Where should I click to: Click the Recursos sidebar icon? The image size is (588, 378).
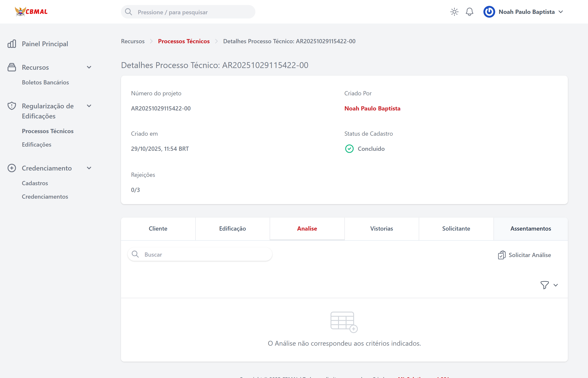[12, 67]
